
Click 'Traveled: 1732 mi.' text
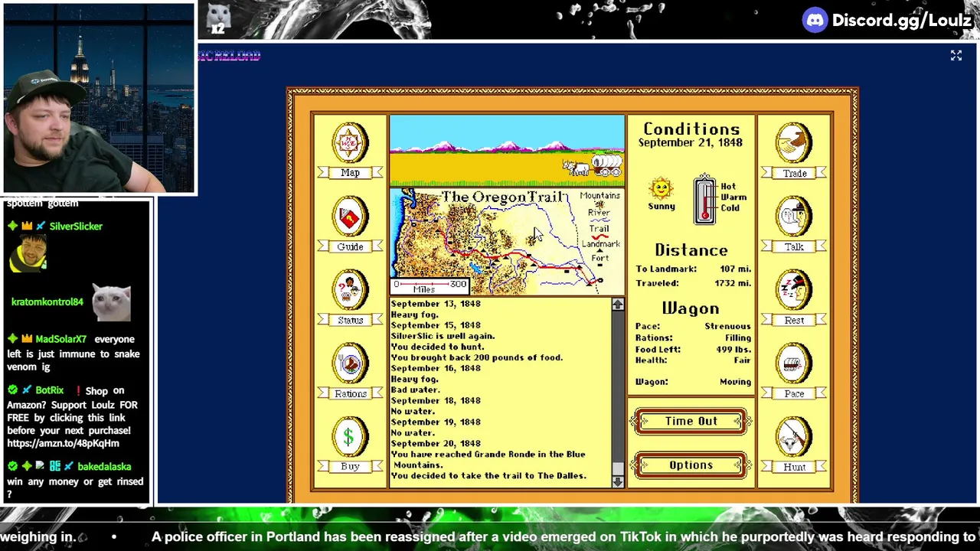pyautogui.click(x=693, y=283)
